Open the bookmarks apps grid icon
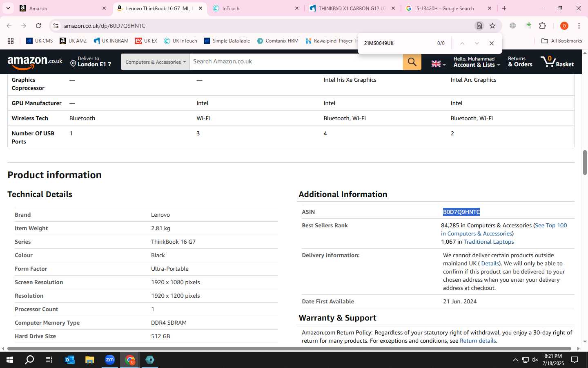 coord(11,41)
